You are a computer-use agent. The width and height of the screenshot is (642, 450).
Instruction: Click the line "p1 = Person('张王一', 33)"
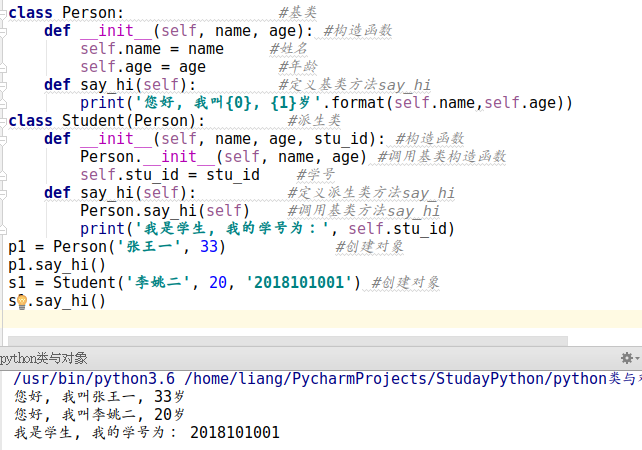117,247
